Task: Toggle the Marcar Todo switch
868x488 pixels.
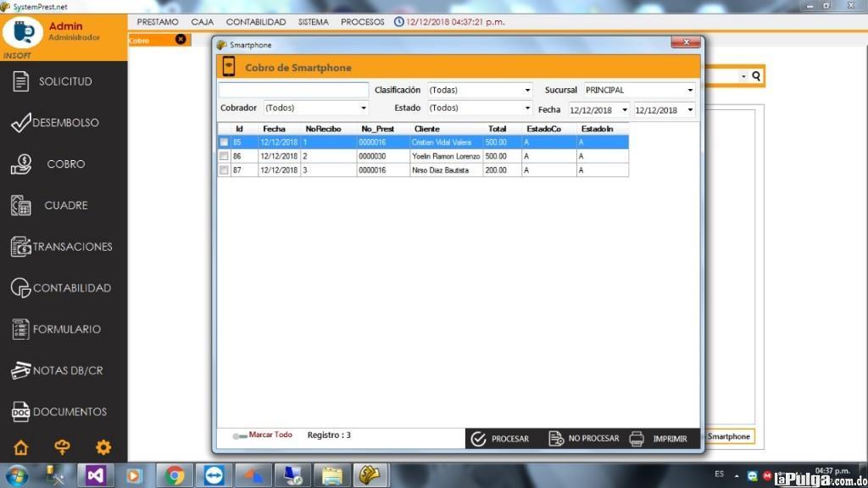Action: coord(239,435)
